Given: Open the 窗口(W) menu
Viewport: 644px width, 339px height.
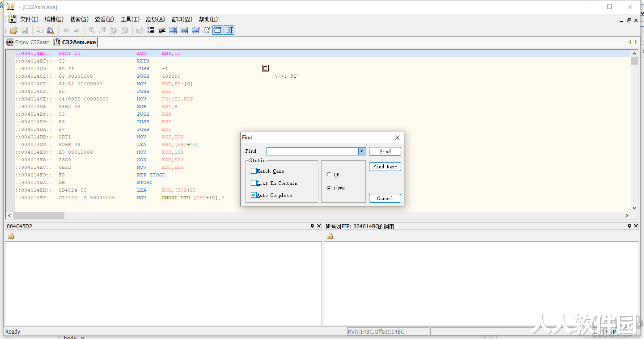Looking at the screenshot, I should pyautogui.click(x=182, y=19).
